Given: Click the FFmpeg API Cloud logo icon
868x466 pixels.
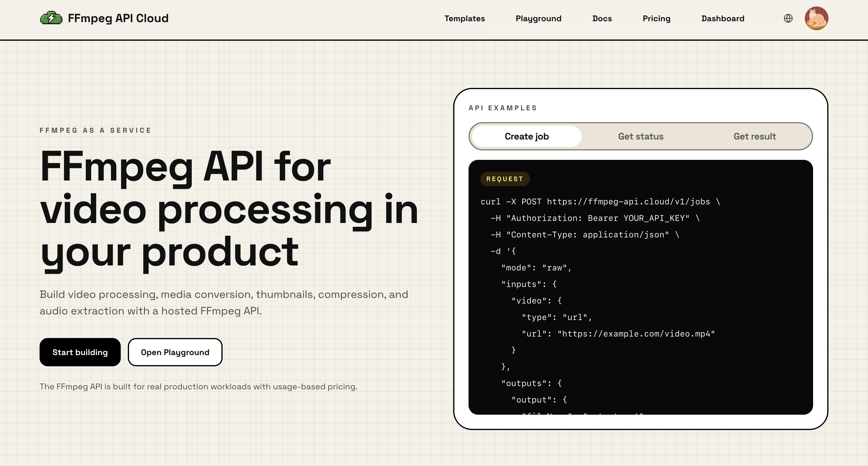Looking at the screenshot, I should (51, 18).
